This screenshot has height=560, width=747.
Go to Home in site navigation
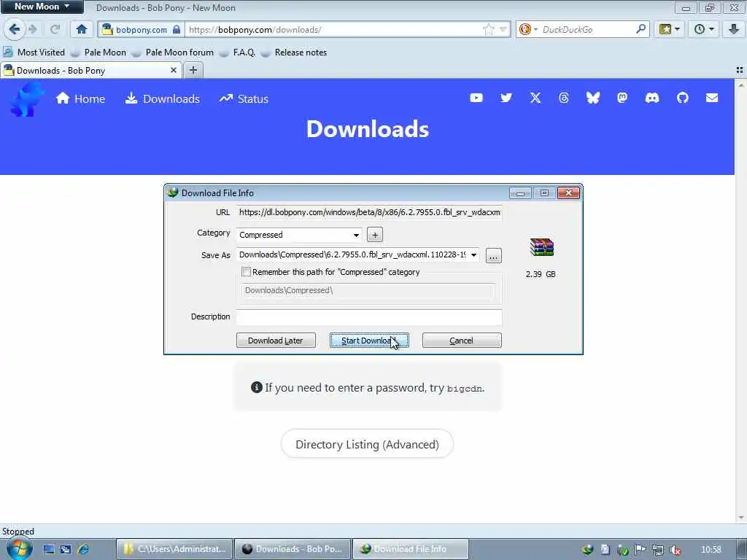pos(80,98)
